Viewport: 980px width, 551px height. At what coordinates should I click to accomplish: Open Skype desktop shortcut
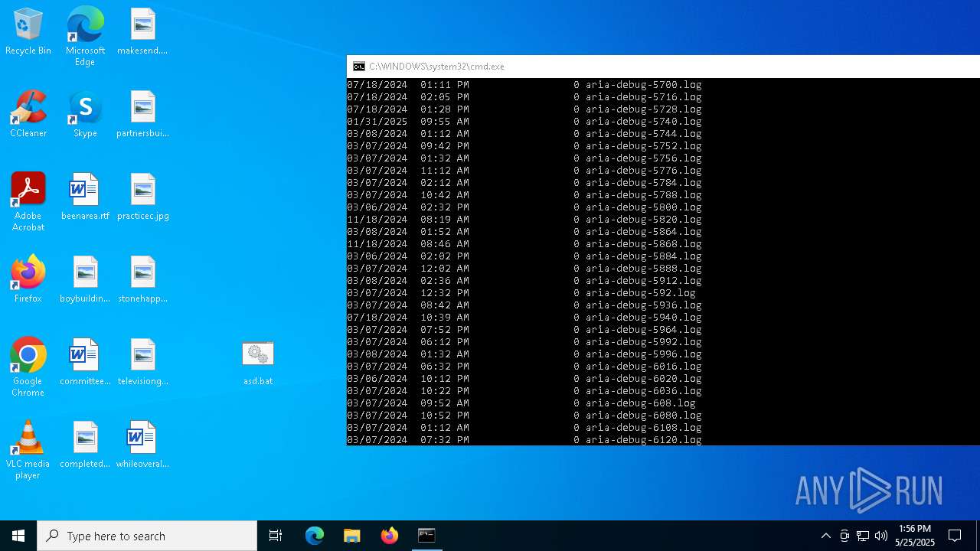[x=85, y=115]
